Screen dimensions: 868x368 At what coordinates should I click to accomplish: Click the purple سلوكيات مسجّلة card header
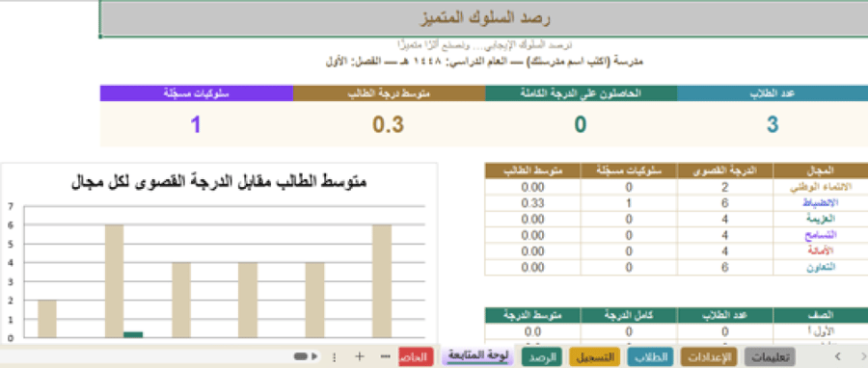[x=197, y=93]
